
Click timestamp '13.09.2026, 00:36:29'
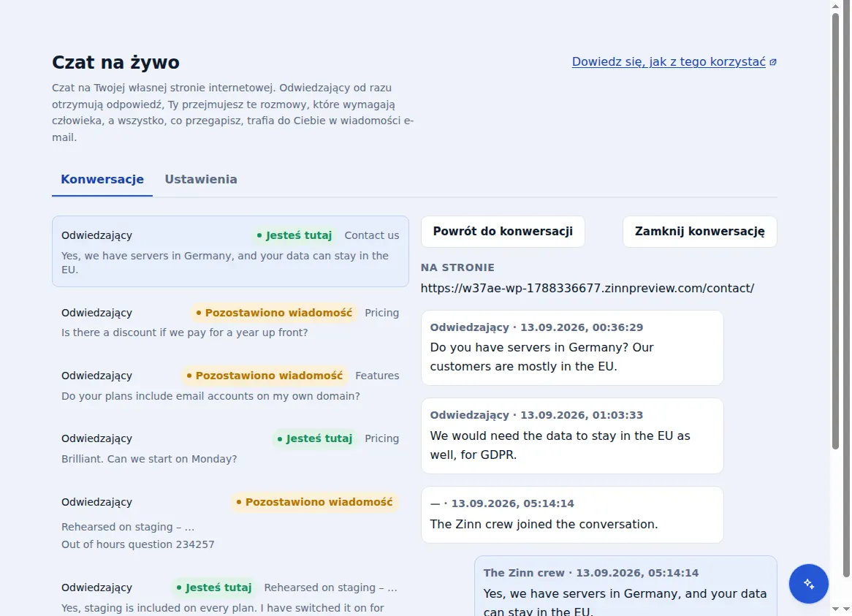[582, 327]
